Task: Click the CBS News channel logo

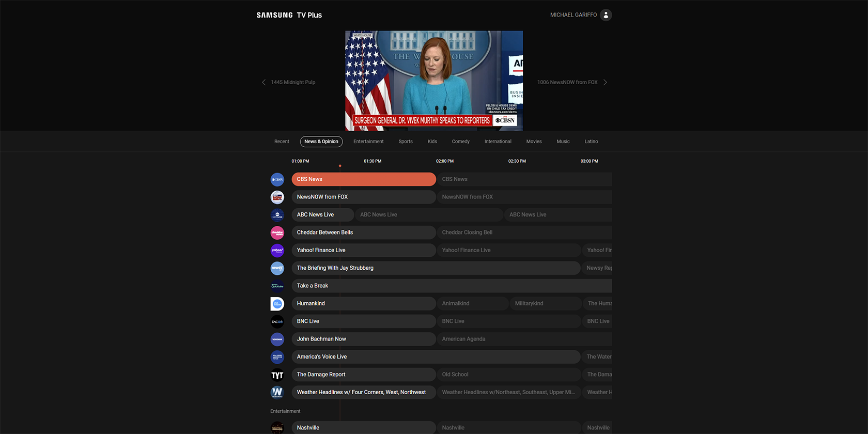Action: pos(277,179)
